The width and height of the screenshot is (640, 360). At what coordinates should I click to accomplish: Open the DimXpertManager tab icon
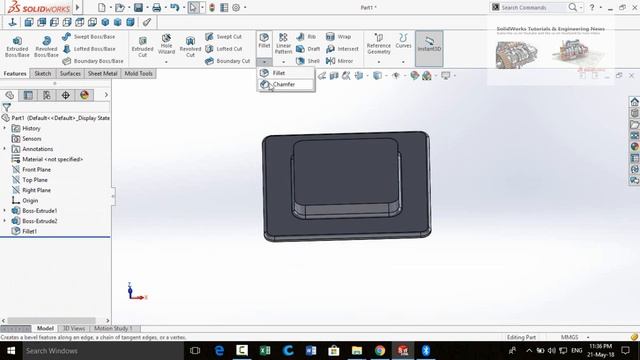[66, 95]
